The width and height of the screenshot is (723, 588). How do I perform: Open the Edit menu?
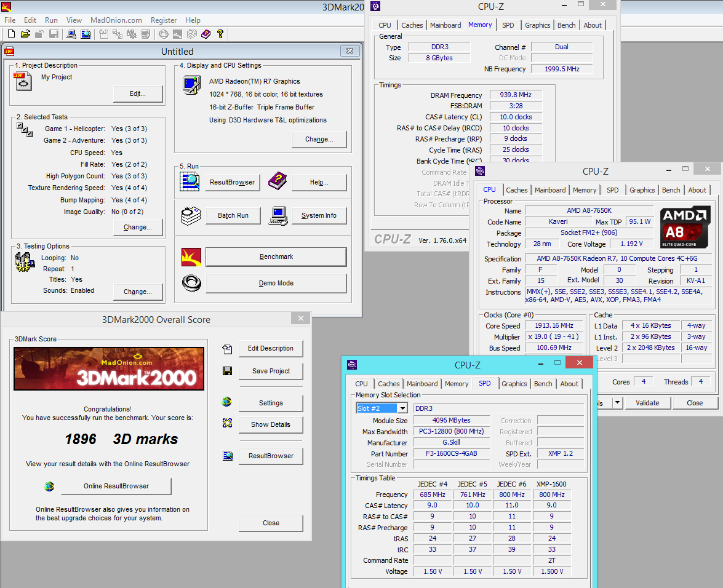[x=30, y=20]
